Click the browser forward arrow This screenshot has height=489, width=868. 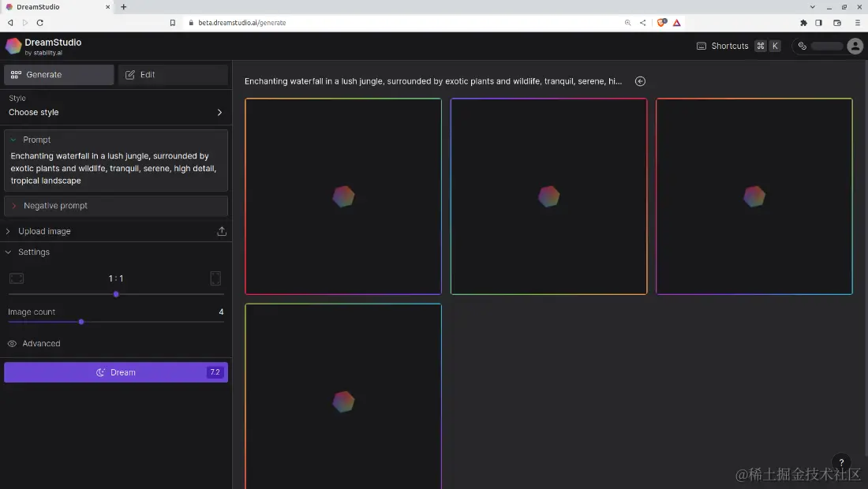[x=25, y=23]
